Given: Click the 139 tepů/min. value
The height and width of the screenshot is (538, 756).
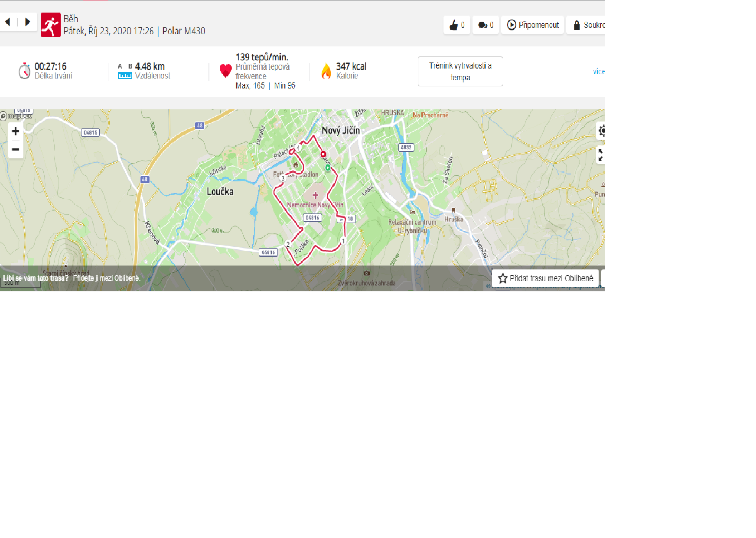Looking at the screenshot, I should pos(262,57).
